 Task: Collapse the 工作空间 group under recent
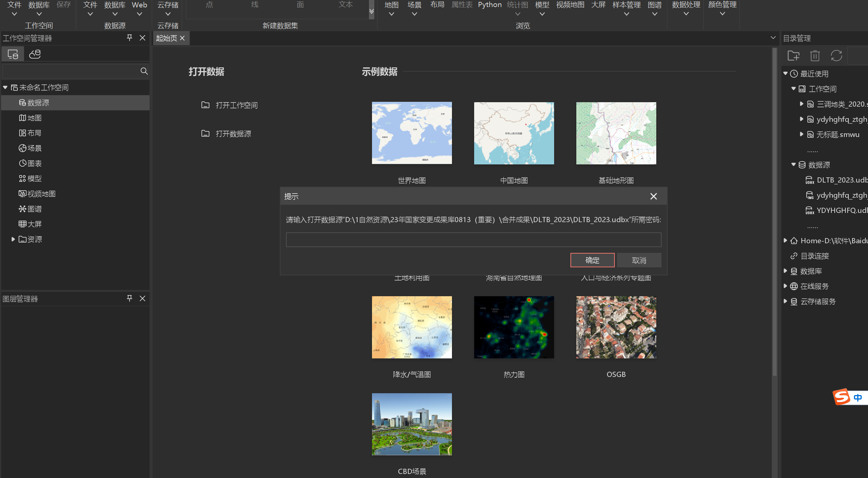(794, 89)
